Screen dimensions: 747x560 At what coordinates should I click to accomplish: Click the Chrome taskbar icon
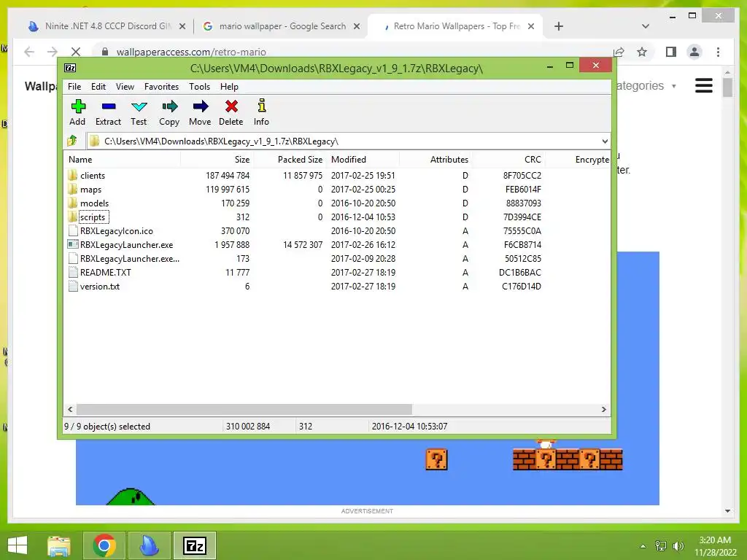[x=104, y=545]
